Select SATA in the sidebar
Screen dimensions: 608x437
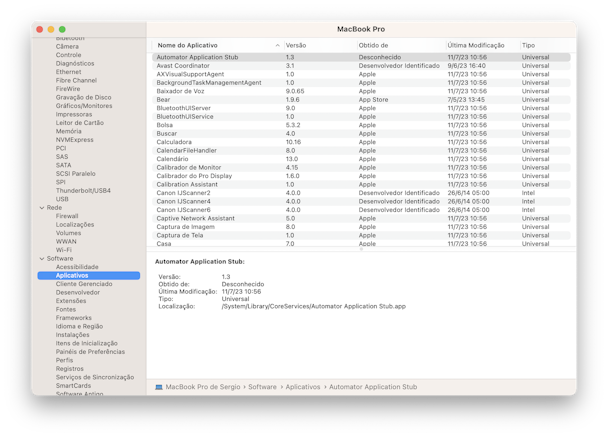click(x=63, y=166)
